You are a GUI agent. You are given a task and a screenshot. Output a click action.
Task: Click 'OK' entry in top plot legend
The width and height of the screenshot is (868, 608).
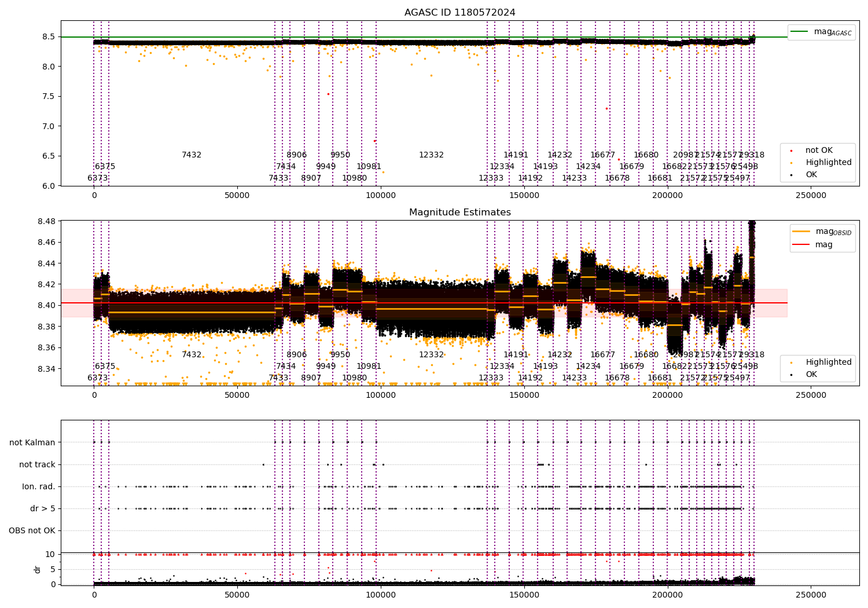(803, 175)
